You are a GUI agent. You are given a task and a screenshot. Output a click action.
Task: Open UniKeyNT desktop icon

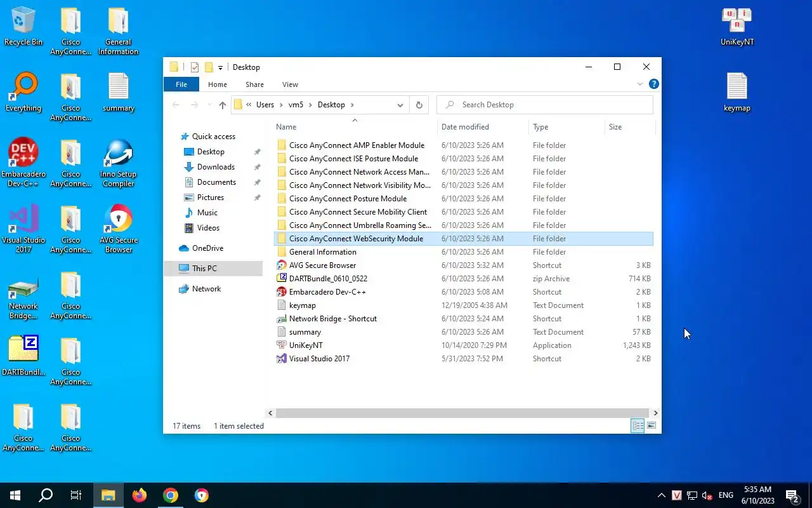pyautogui.click(x=737, y=27)
